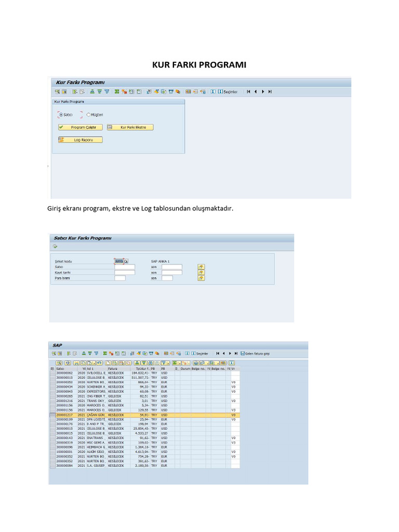Click the row selector of the first grid row
Viewport: 399px width, 532px height.
52,373
